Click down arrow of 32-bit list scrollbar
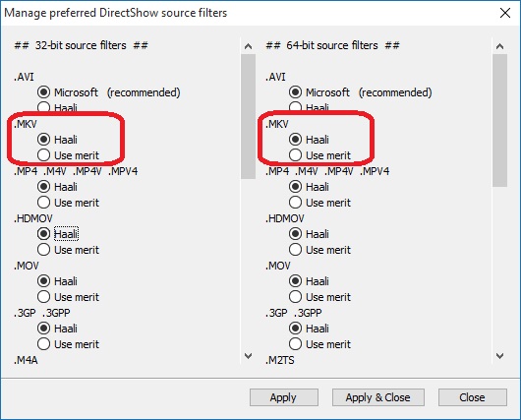521x420 pixels. 248,356
